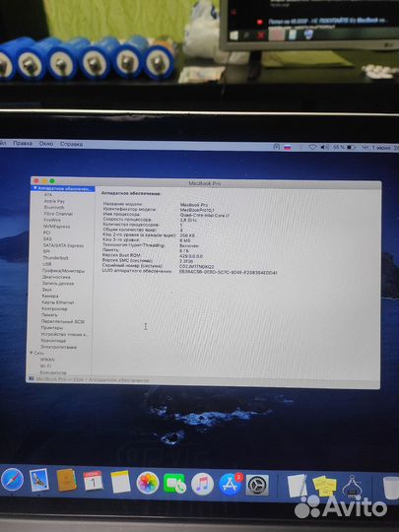
Task: Open the App Store with update badge
Action: point(231,484)
